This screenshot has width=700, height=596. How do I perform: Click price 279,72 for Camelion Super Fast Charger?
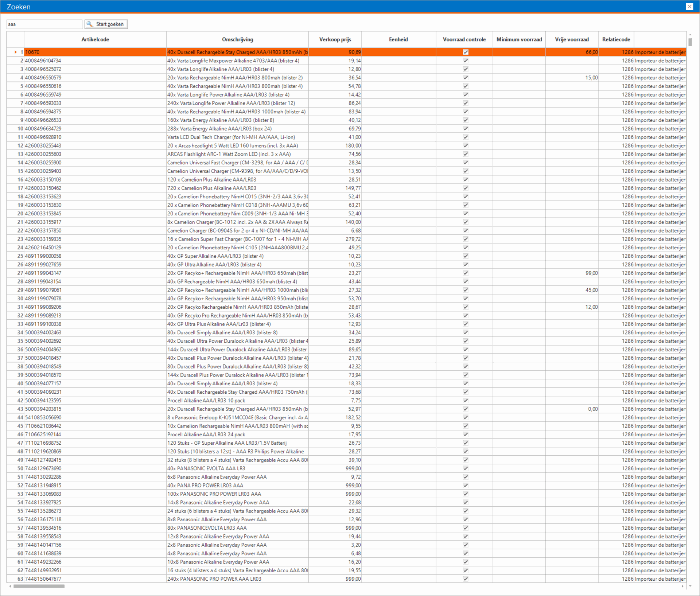pos(353,239)
